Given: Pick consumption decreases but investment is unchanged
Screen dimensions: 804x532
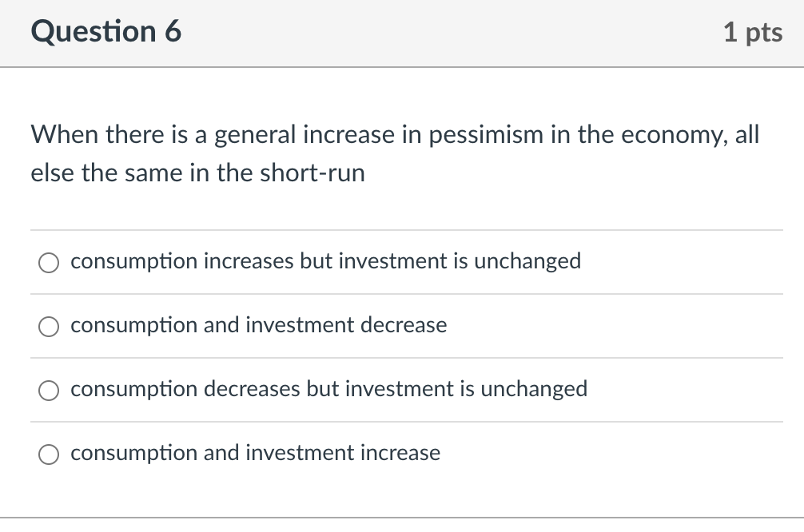Looking at the screenshot, I should coord(49,390).
